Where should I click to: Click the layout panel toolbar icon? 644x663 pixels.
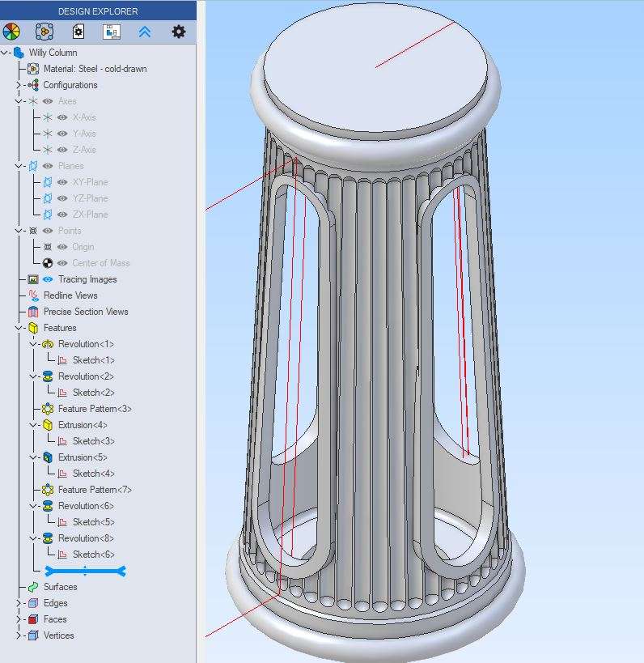[x=112, y=32]
